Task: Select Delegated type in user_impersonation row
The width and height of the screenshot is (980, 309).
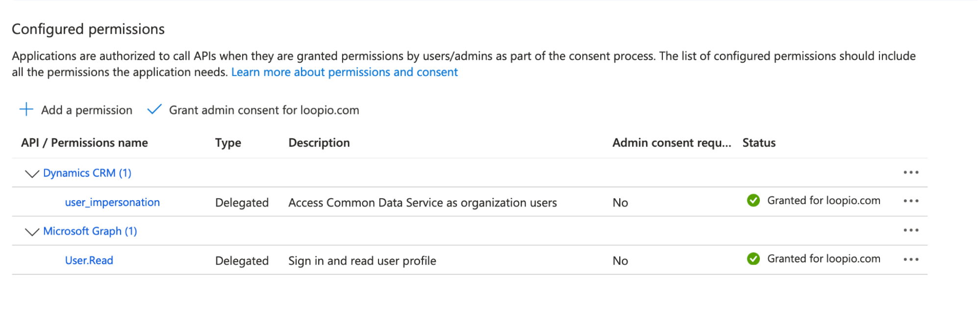Action: point(242,203)
